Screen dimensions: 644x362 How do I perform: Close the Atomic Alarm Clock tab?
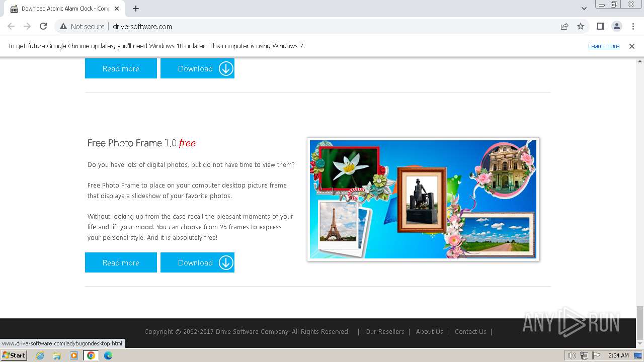click(x=117, y=9)
